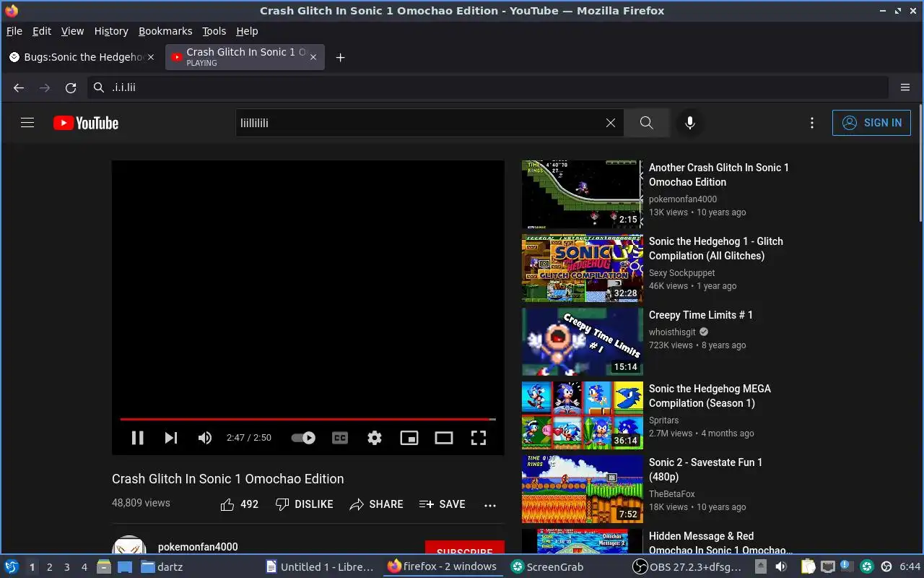Mute the video player volume icon
Screen dimensions: 924x578
205,438
